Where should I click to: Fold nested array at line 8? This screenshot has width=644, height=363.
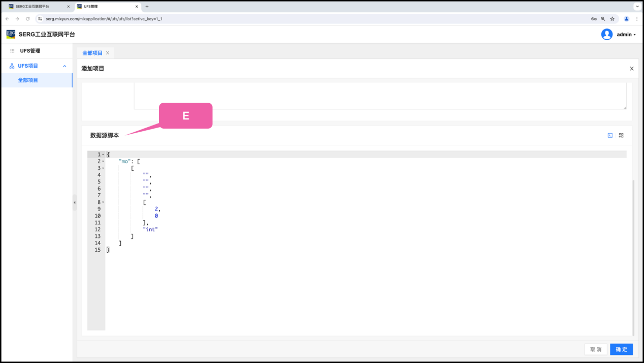point(103,202)
